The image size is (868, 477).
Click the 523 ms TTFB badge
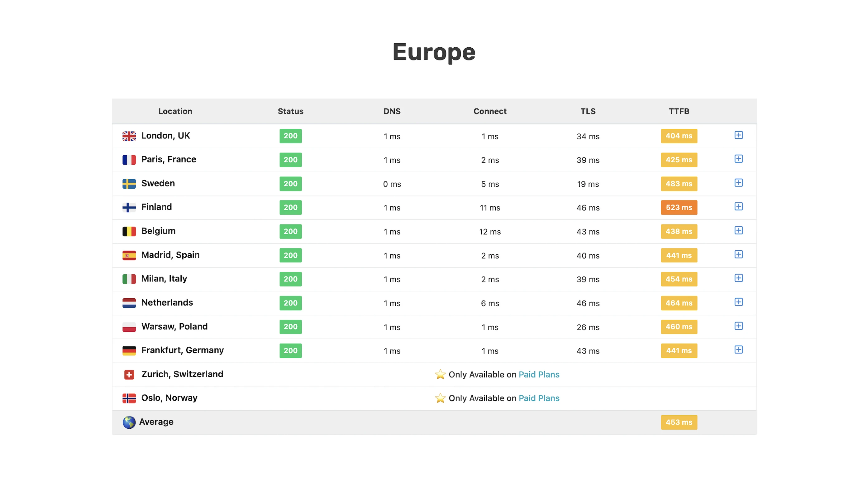[x=679, y=207]
